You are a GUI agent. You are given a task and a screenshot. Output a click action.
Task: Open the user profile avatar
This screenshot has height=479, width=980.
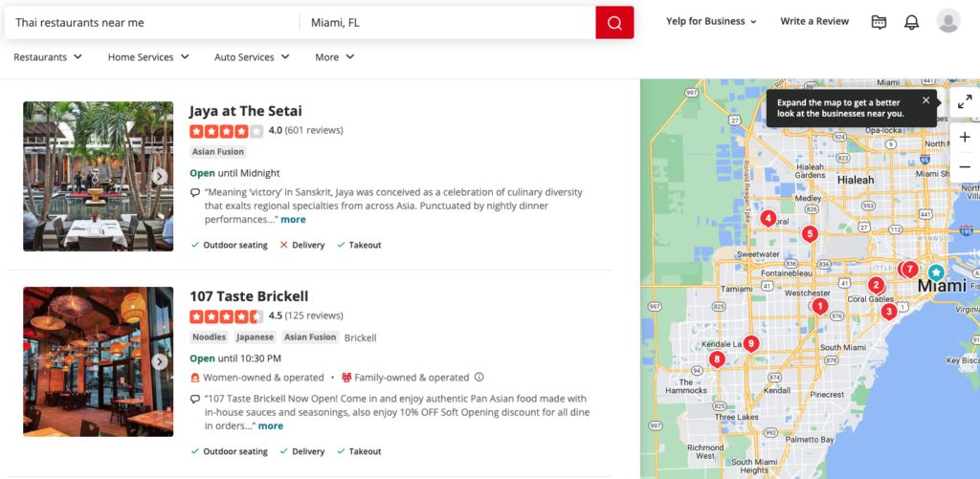point(948,21)
